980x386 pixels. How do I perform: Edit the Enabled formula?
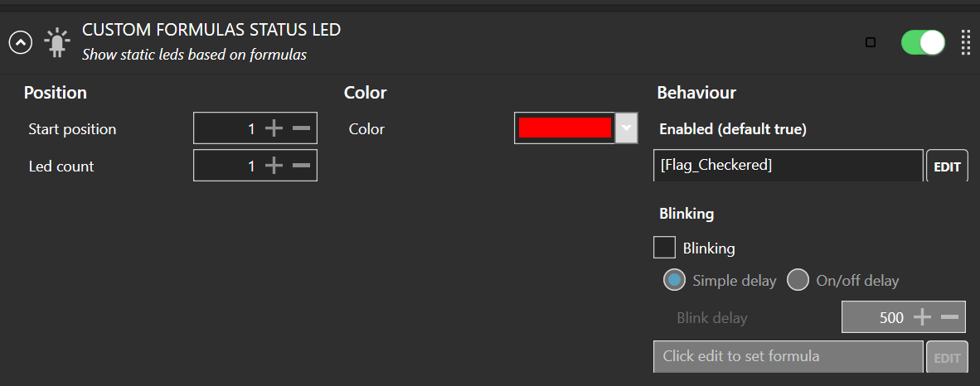pyautogui.click(x=947, y=166)
